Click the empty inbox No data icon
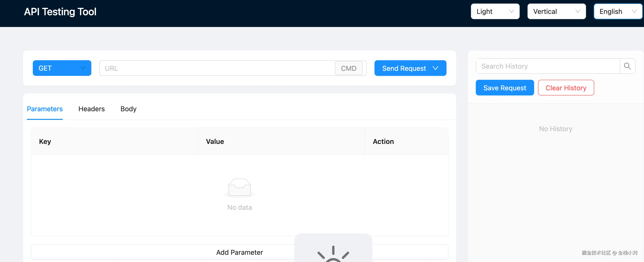Image resolution: width=644 pixels, height=262 pixels. tap(239, 187)
